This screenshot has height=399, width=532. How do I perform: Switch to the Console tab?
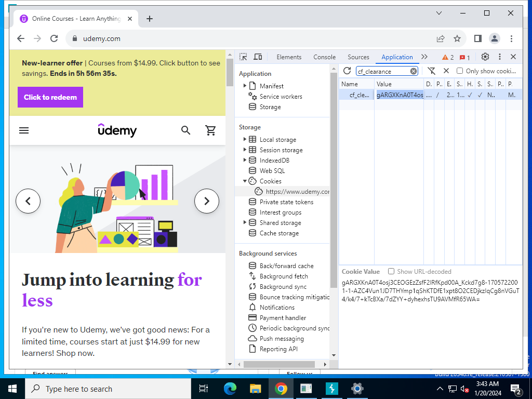click(324, 57)
